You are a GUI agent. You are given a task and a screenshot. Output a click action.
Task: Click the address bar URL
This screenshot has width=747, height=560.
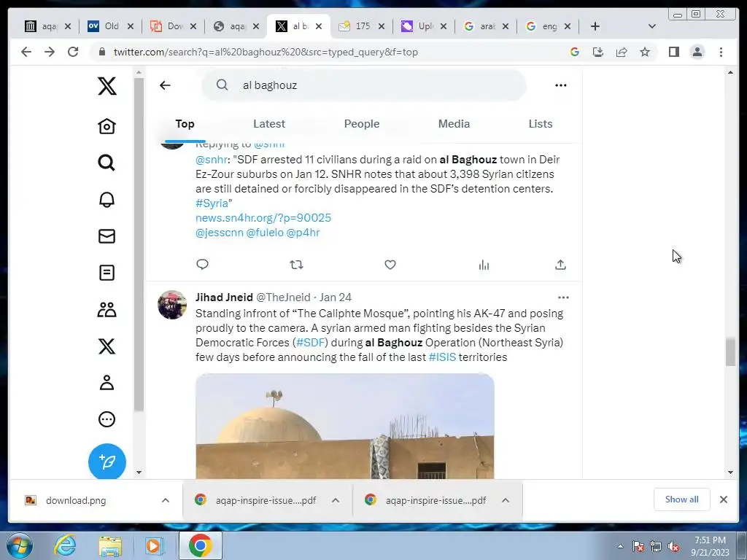point(266,52)
